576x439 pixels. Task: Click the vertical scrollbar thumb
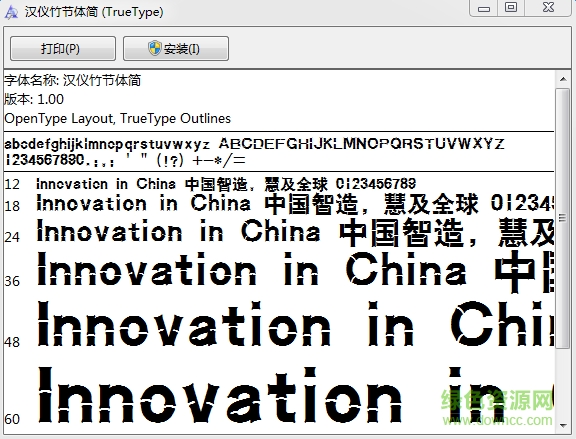tap(563, 218)
